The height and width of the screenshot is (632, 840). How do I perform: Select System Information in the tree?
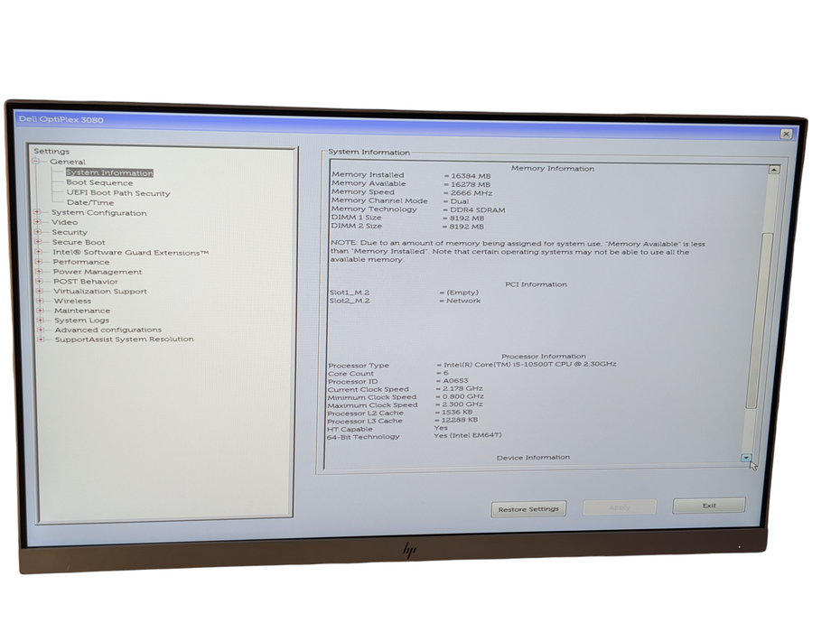[109, 172]
